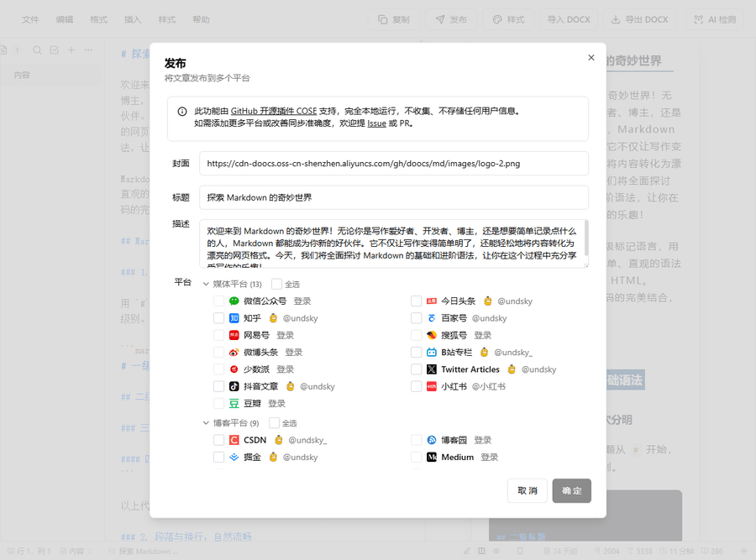
Task: Open the 帮助 menu
Action: 201,19
